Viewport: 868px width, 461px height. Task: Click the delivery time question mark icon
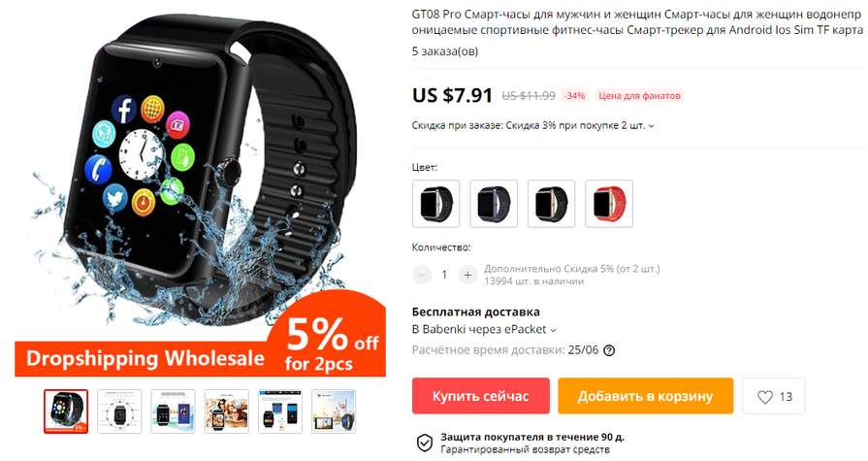tap(609, 350)
